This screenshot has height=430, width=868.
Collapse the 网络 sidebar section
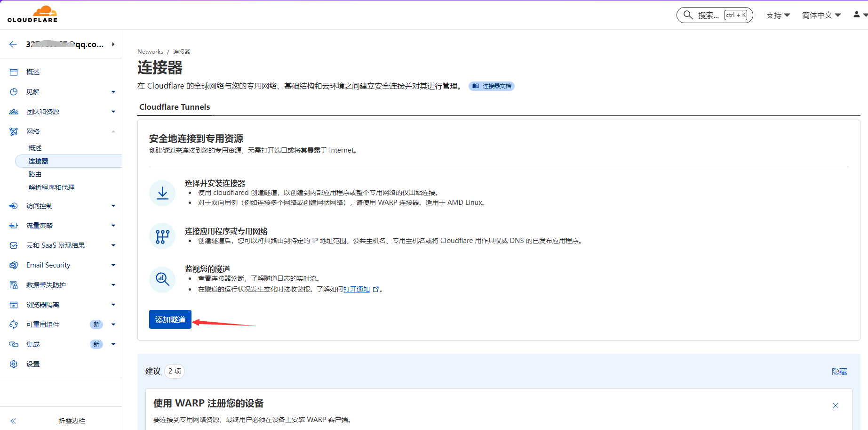click(113, 131)
